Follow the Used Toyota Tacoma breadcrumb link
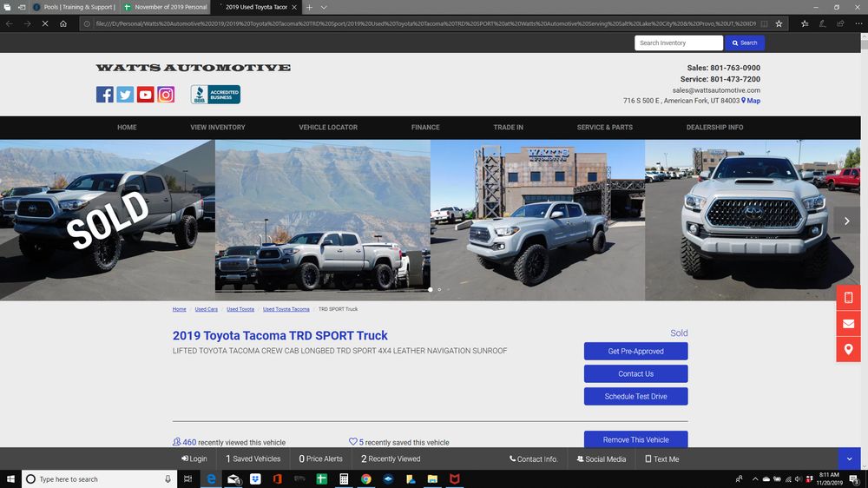The width and height of the screenshot is (868, 488). click(286, 309)
